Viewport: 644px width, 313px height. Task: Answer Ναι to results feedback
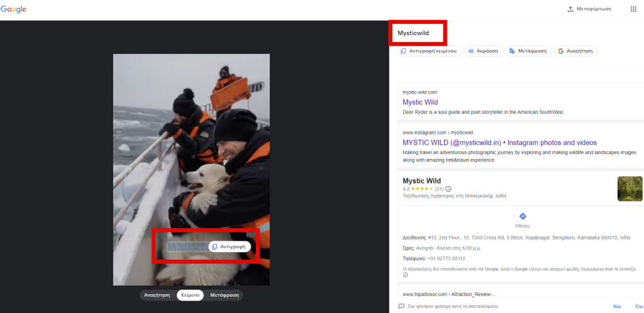point(616,307)
